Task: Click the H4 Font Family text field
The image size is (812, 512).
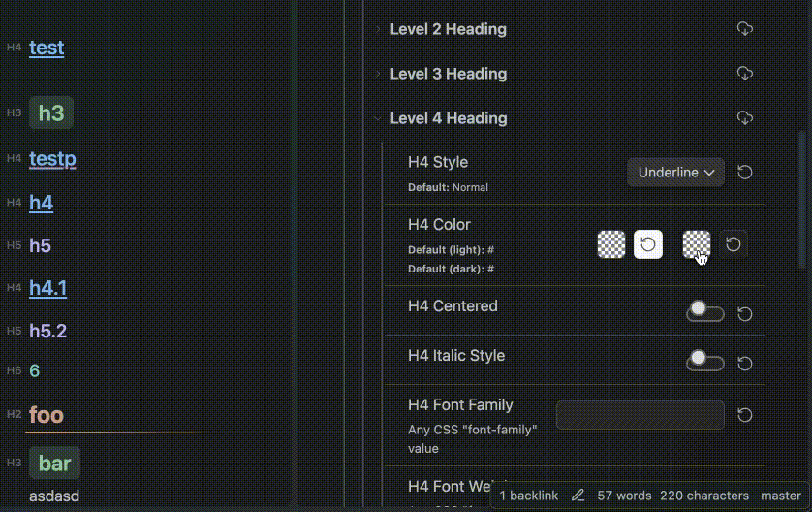Action: click(640, 415)
